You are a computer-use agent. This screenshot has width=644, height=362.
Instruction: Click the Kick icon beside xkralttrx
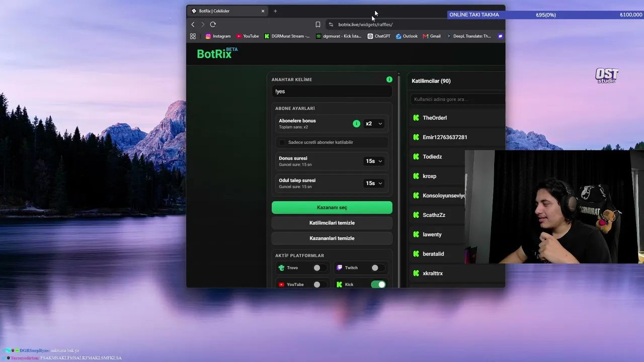416,274
